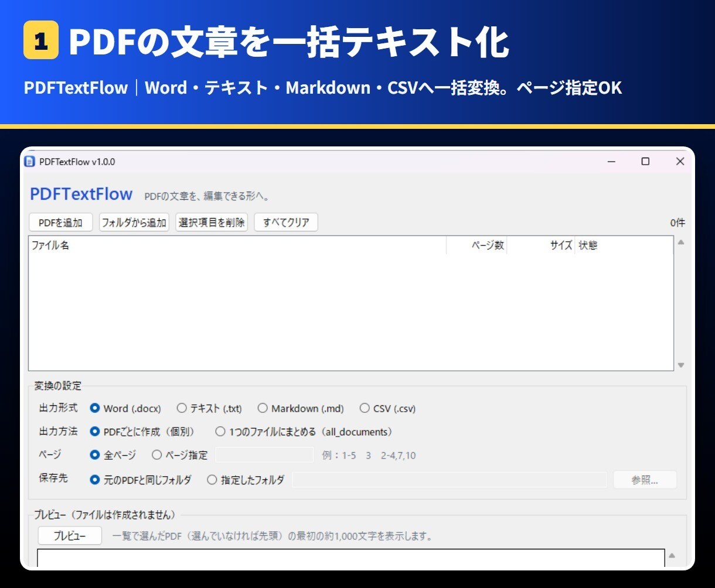Click the save folder path field

pos(450,480)
